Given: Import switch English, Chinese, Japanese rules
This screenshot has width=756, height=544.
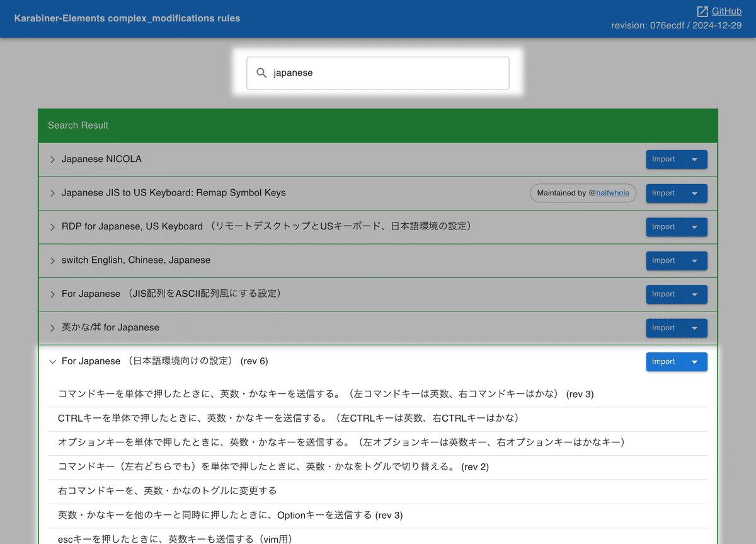Looking at the screenshot, I should tap(664, 260).
